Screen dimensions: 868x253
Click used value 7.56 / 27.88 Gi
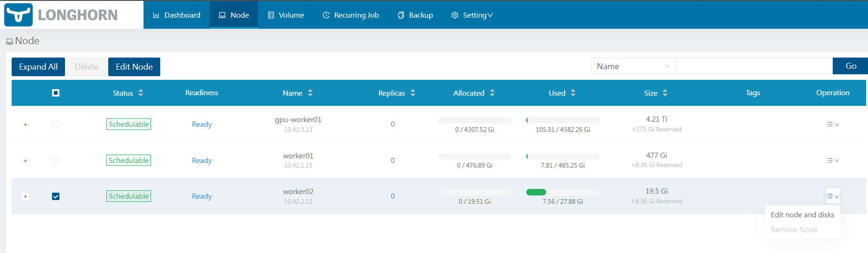[563, 201]
